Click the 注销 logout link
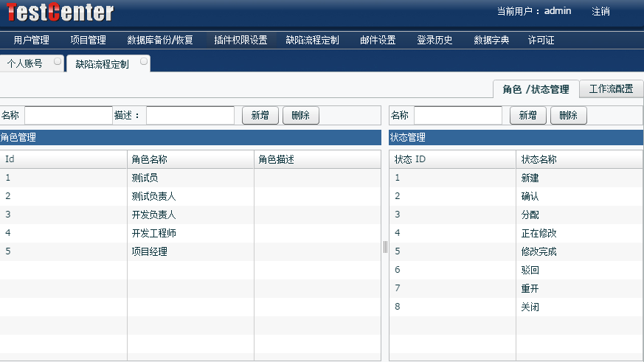The height and width of the screenshot is (362, 644). pyautogui.click(x=600, y=11)
